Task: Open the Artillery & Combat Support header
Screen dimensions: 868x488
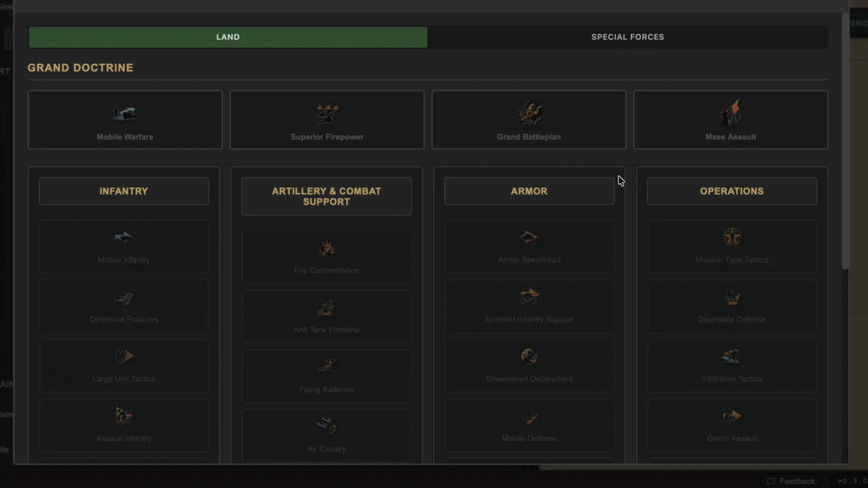Action: pyautogui.click(x=326, y=197)
